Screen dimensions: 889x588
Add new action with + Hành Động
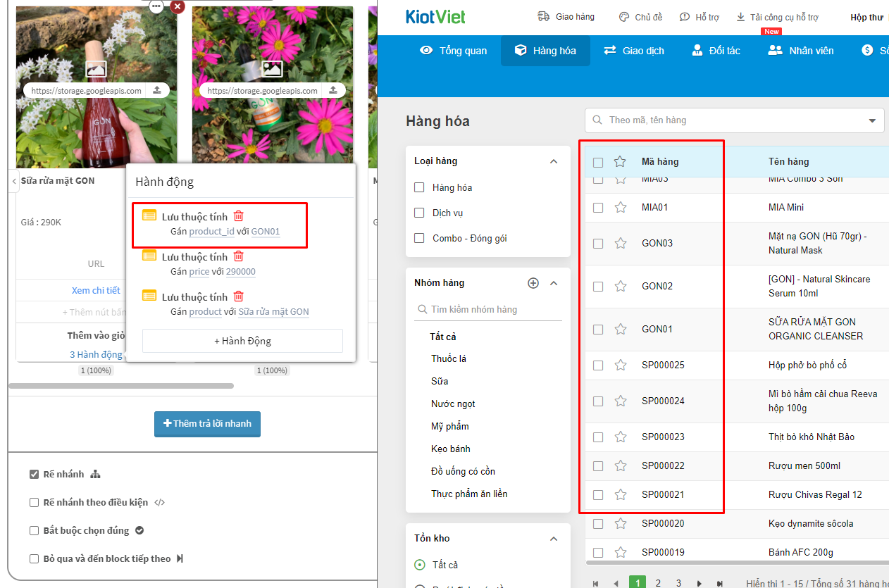(x=242, y=341)
